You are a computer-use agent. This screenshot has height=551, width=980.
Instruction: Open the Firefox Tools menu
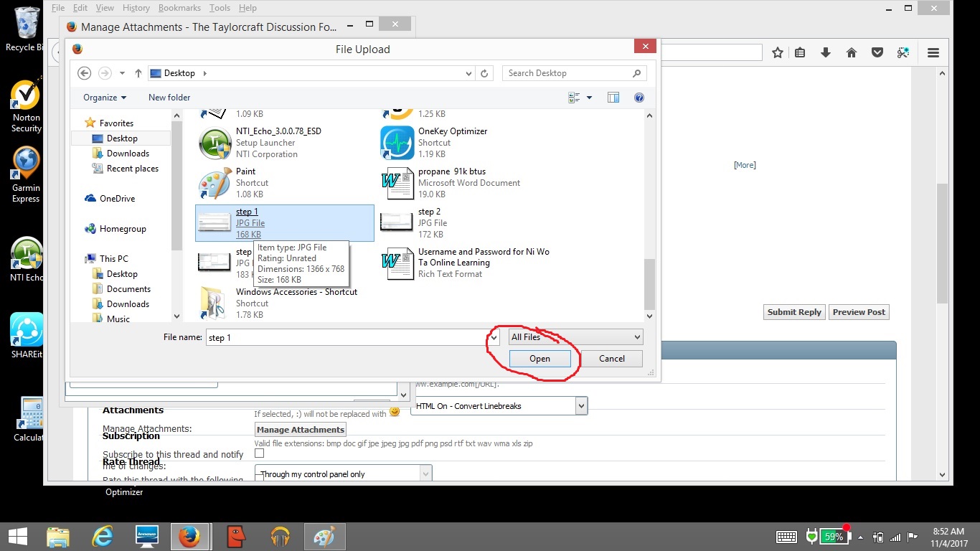click(220, 8)
